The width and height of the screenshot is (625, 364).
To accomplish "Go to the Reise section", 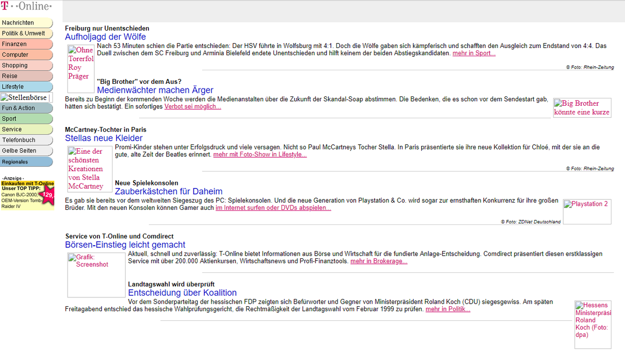I will 27,76.
